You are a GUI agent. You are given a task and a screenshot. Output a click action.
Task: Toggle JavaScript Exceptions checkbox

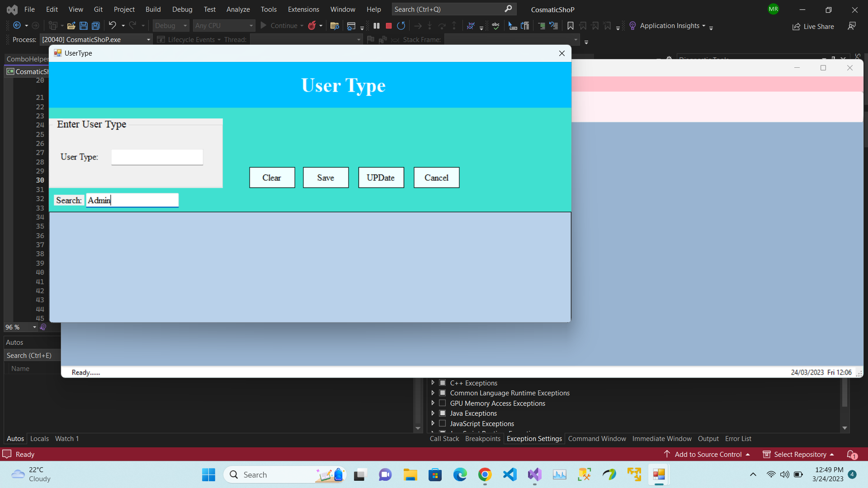pos(443,423)
